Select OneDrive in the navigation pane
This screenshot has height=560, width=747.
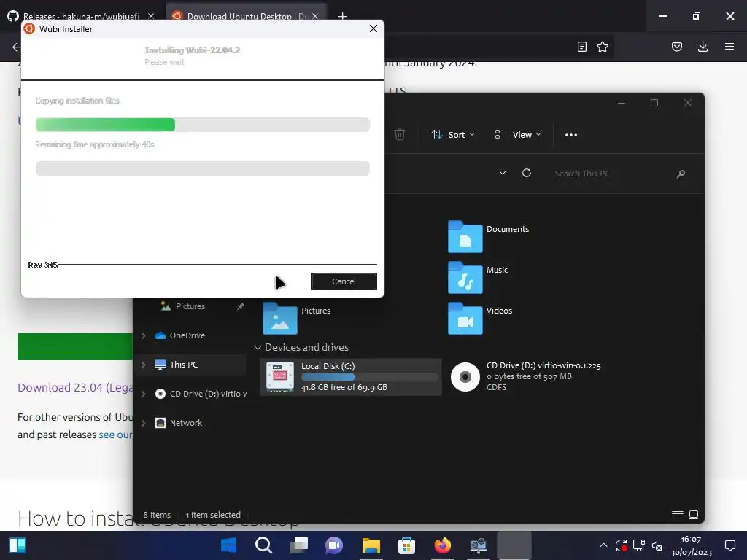pyautogui.click(x=187, y=335)
